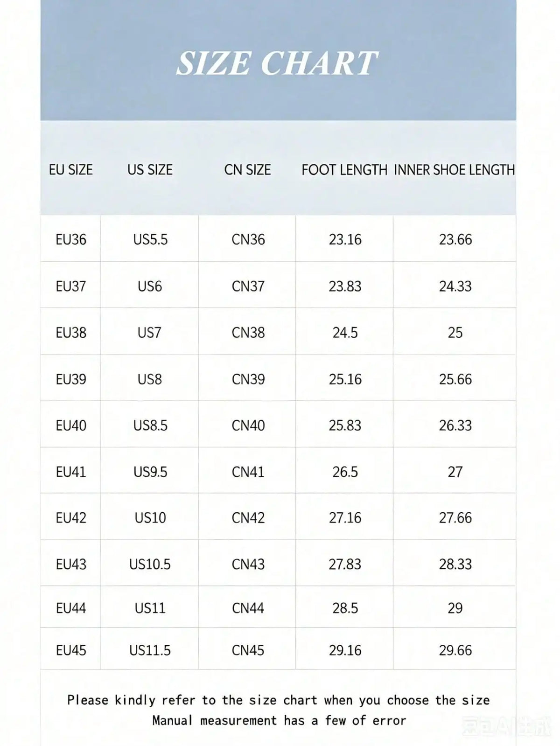Click the FOOT LENGTH column header
This screenshot has height=746, width=560.
click(344, 170)
